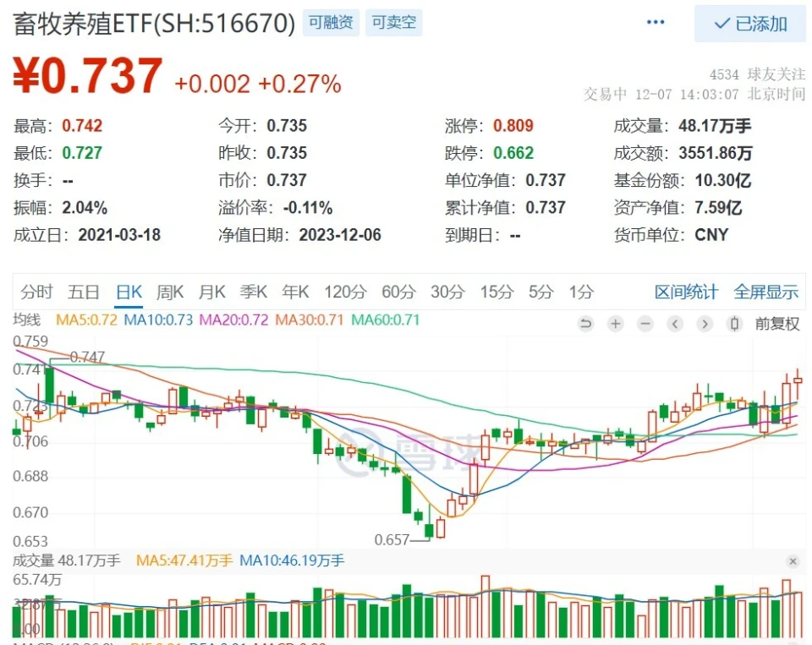Viewport: 812px width, 645px height.
Task: Click the 可融资 margin tag
Action: [x=331, y=23]
